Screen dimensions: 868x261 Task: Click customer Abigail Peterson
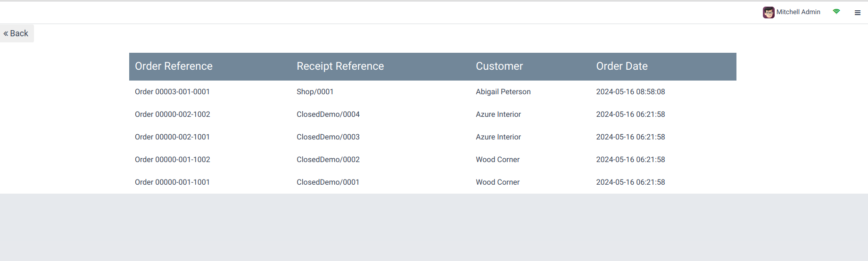tap(503, 92)
